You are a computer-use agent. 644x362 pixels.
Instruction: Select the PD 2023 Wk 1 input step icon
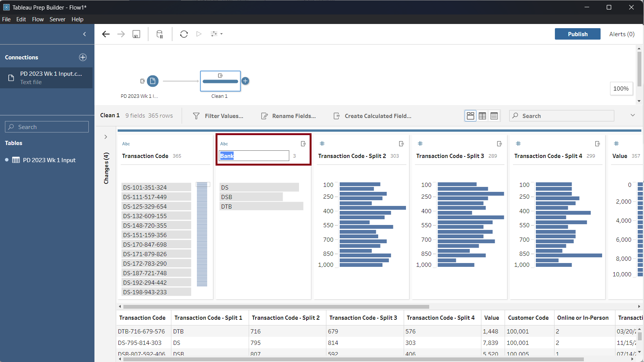tap(153, 81)
